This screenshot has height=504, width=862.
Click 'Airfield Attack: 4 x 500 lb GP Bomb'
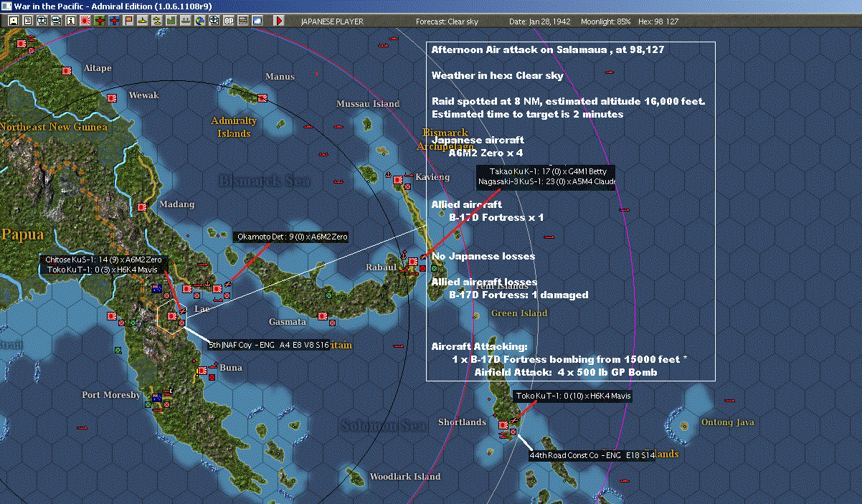(566, 372)
